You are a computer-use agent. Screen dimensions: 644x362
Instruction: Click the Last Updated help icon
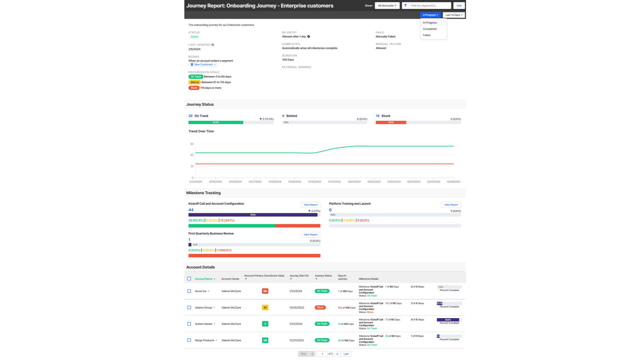click(213, 45)
